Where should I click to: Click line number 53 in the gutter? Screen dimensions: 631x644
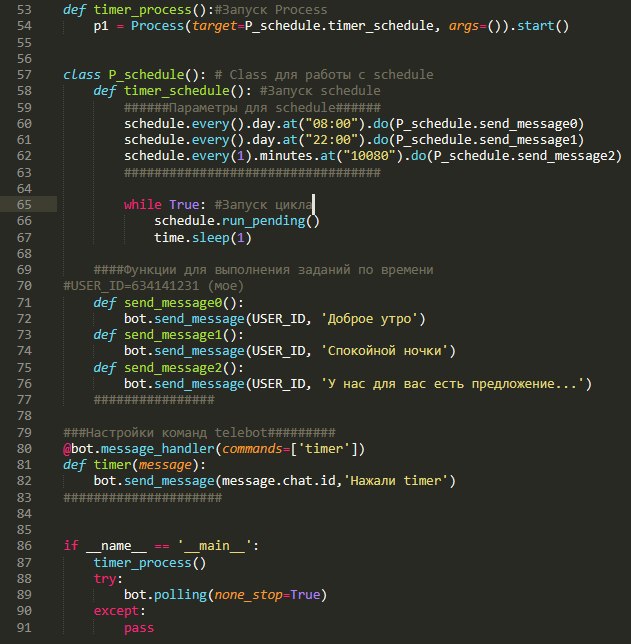click(24, 9)
